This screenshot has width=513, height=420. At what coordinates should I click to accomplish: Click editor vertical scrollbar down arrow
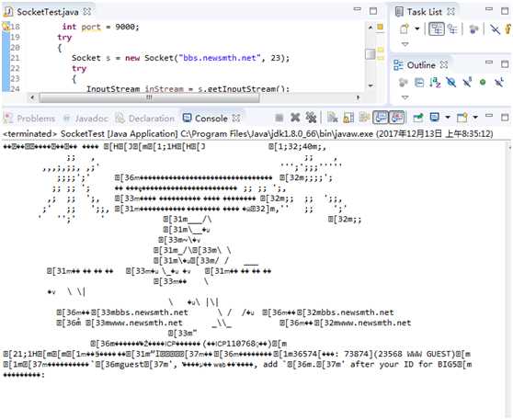[x=370, y=85]
